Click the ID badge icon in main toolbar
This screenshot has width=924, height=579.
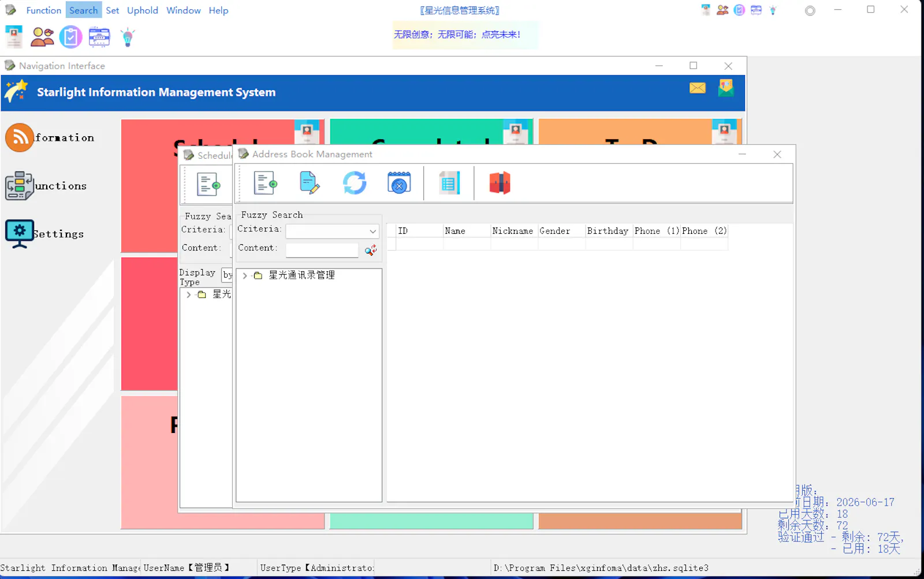(x=14, y=37)
